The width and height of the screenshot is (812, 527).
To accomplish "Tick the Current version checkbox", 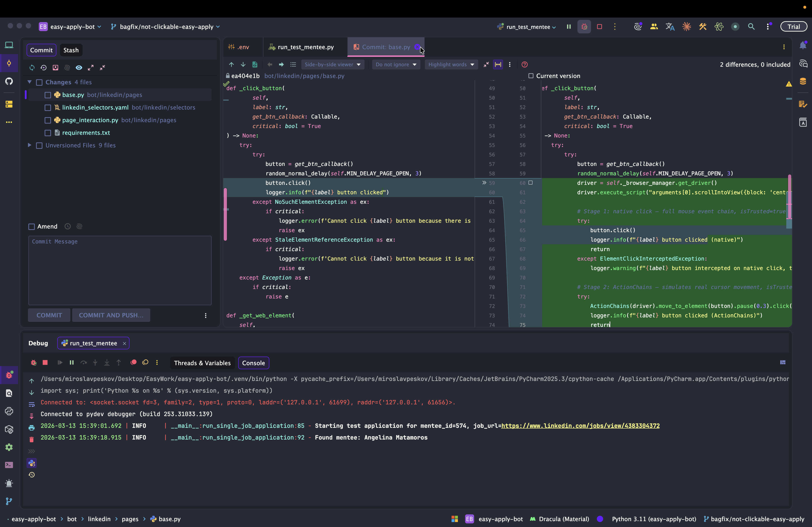I will (531, 76).
